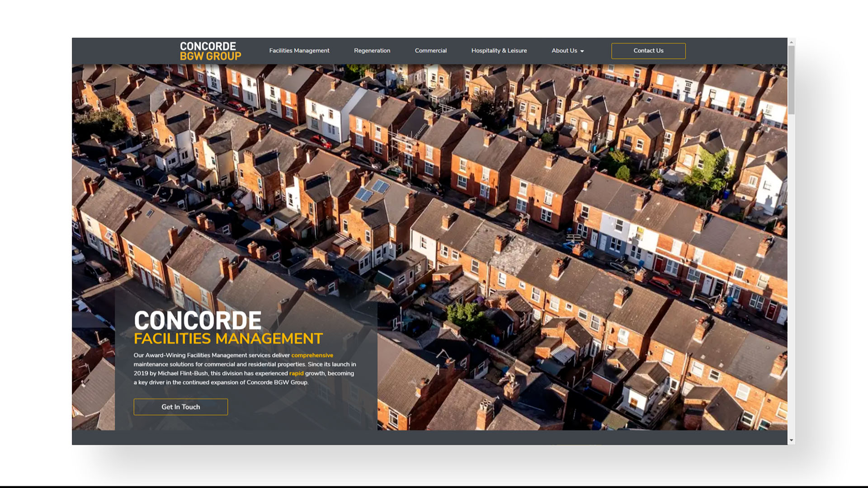
Task: Click the scrollbar track below the thumb
Action: click(x=791, y=271)
